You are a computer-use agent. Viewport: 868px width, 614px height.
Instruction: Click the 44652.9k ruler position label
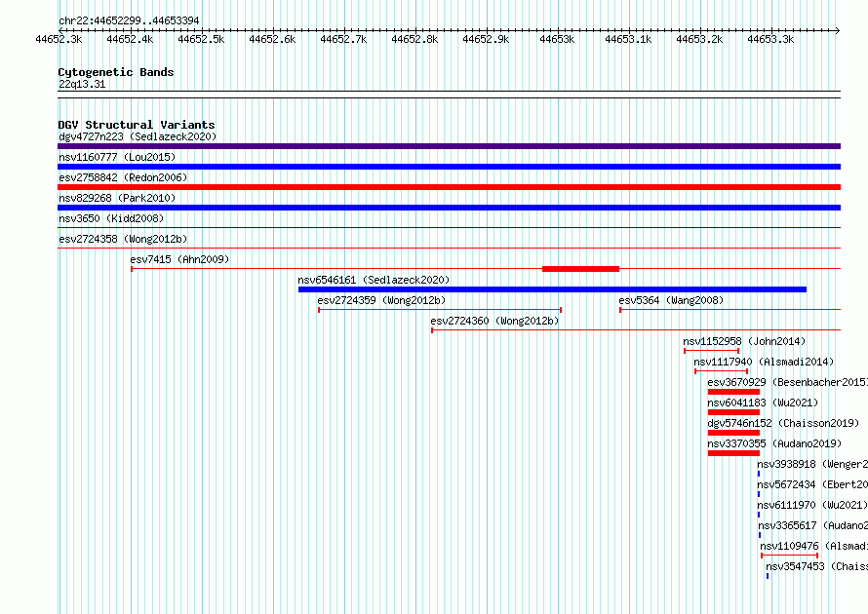(x=486, y=39)
